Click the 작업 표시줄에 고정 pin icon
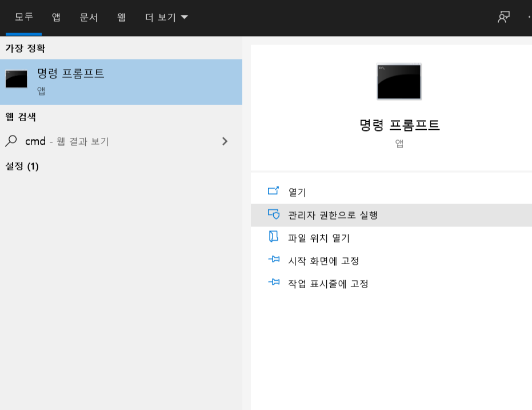This screenshot has width=532, height=410. [x=273, y=284]
